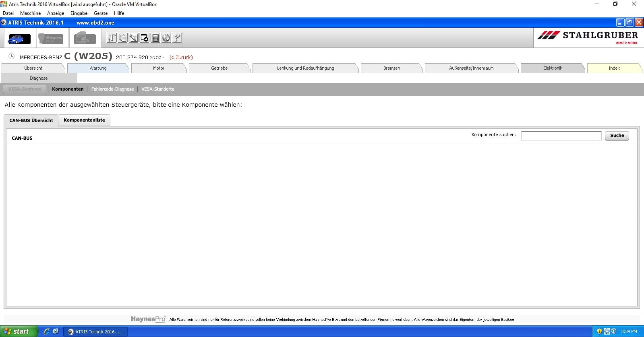Click the stacked documents toolbar icon
This screenshot has height=337, width=644.
click(122, 38)
